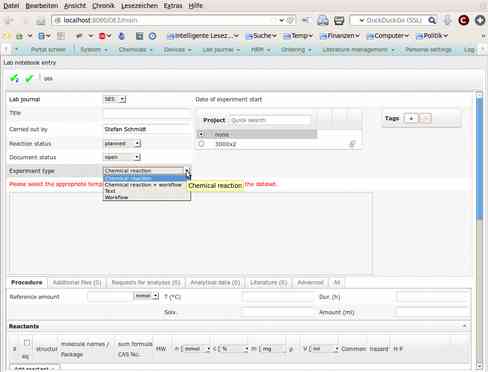Collapse the Reactants section arrow
The image size is (488, 372).
[464, 326]
